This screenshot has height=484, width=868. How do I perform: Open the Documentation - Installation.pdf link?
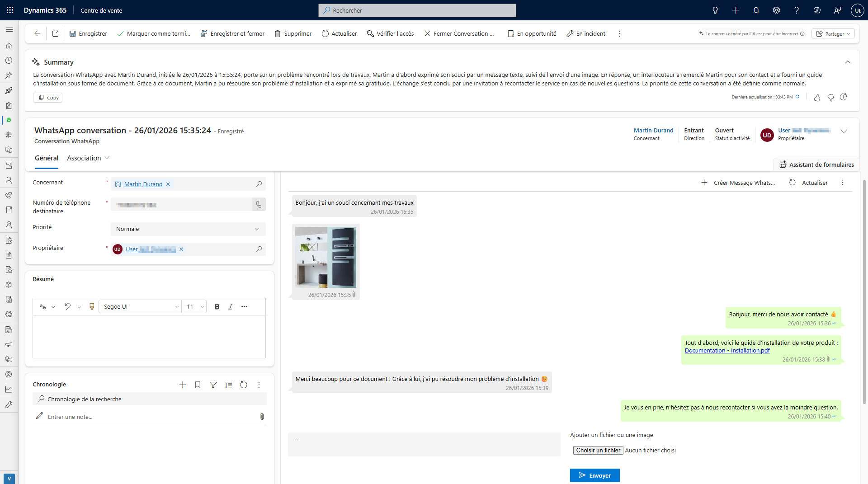pyautogui.click(x=727, y=351)
